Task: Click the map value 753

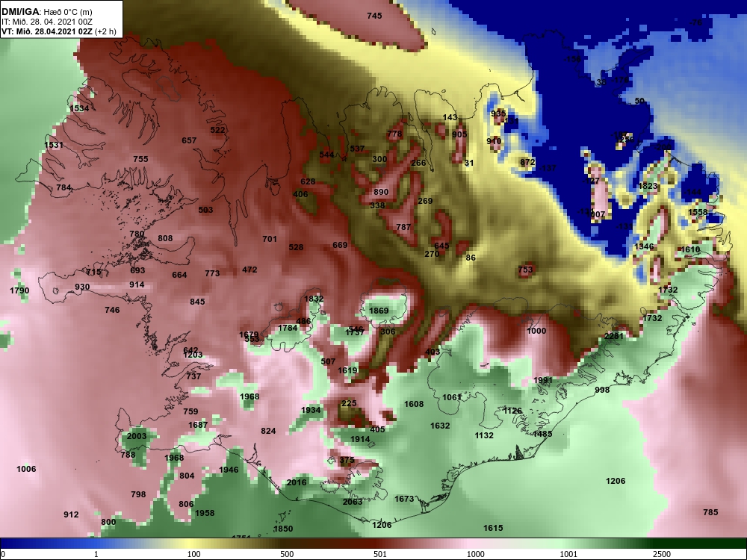Action: tap(525, 270)
